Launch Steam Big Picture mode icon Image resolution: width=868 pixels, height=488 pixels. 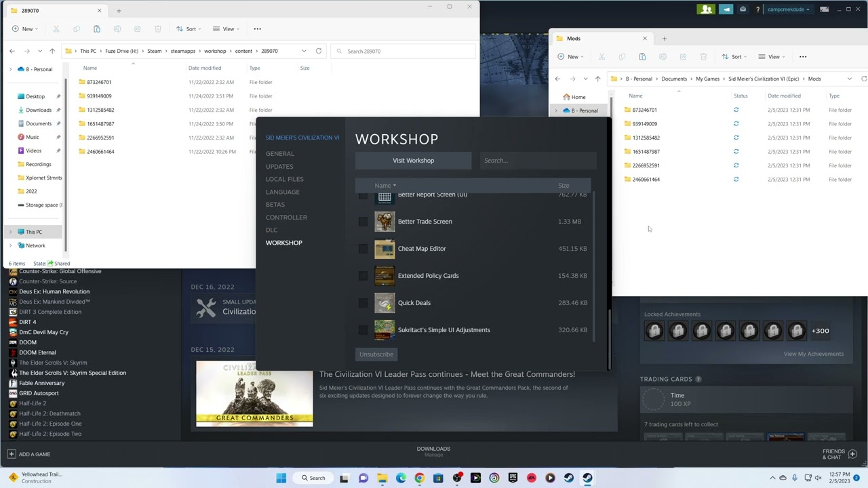click(x=825, y=9)
